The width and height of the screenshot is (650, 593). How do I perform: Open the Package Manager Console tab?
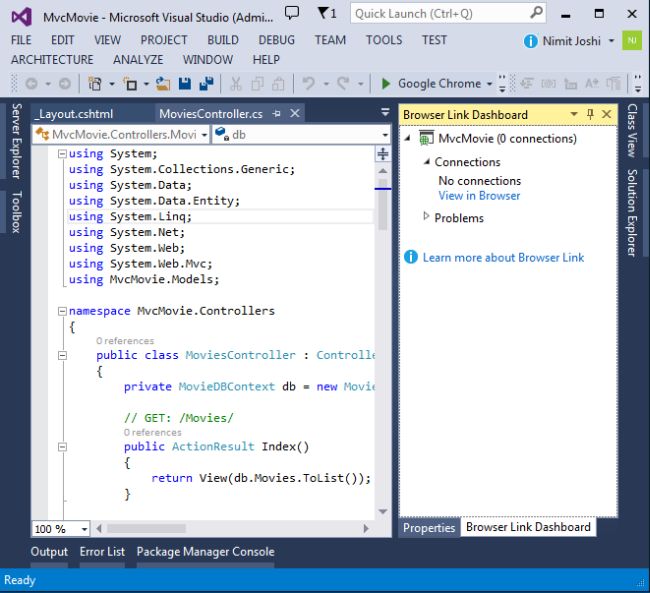tap(205, 552)
